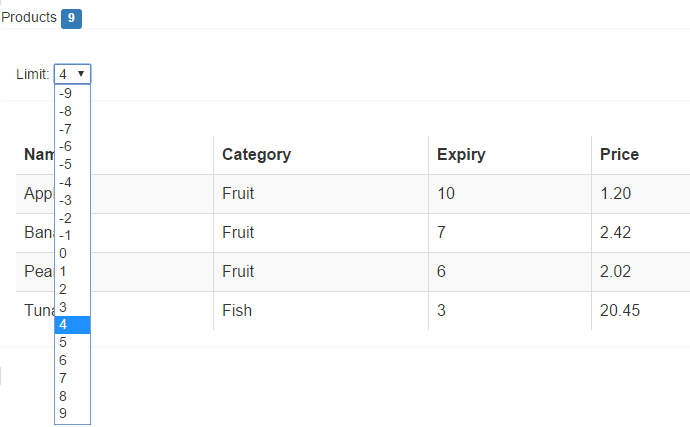Click the Products count badge 9
Screen dimensions: 690x427
coord(71,18)
